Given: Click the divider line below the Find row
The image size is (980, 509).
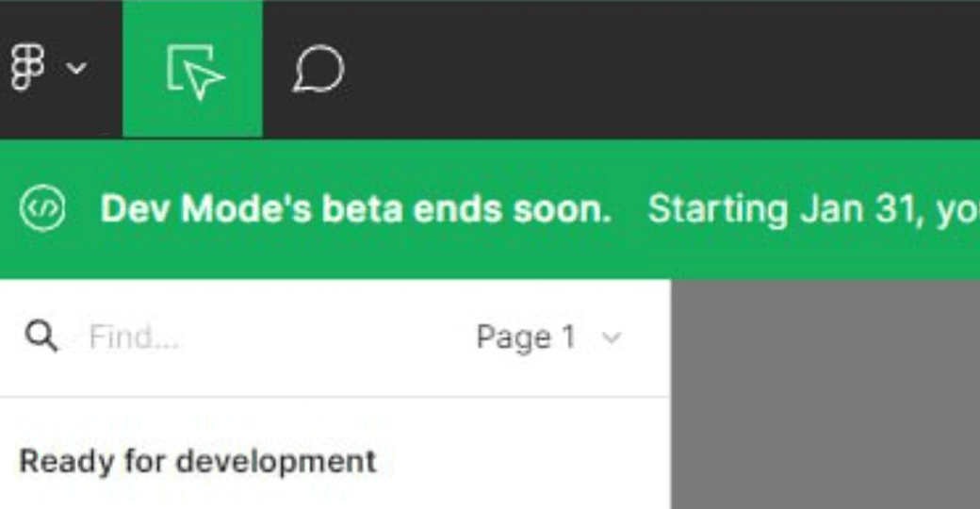Looking at the screenshot, I should (335, 397).
